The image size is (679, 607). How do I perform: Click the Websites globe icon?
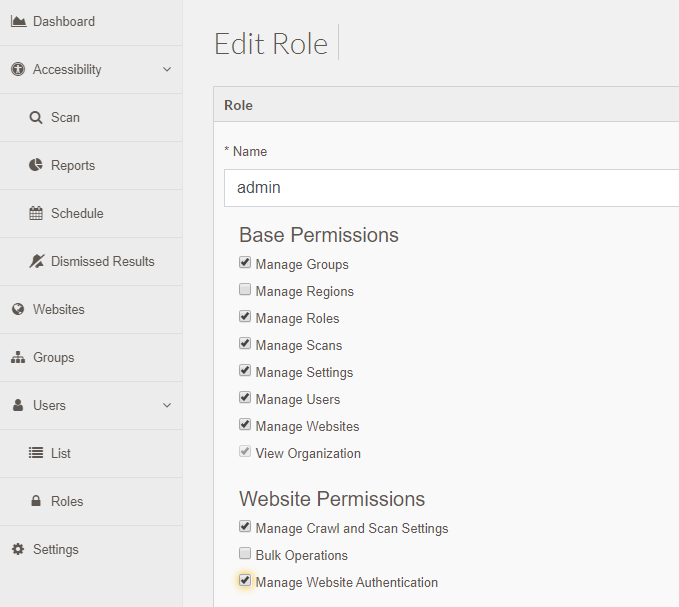tap(18, 309)
